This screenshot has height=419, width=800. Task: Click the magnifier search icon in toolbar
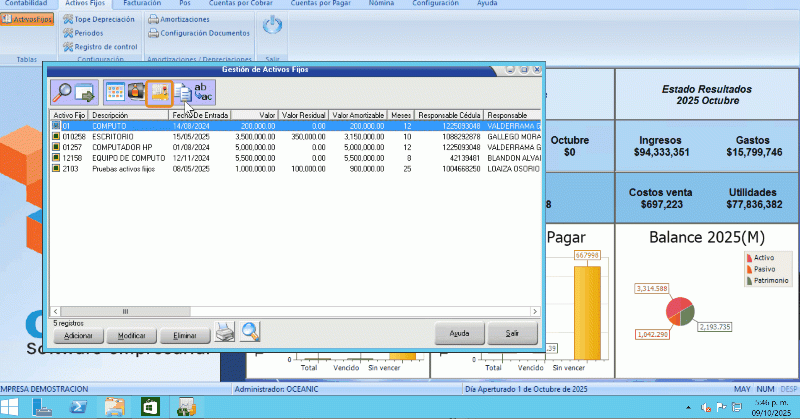click(62, 93)
